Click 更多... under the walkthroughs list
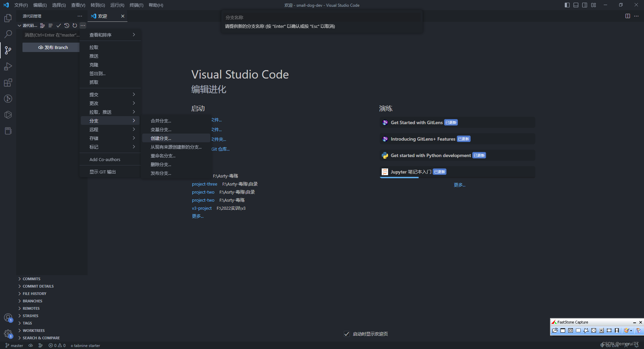This screenshot has width=644, height=349. point(460,185)
